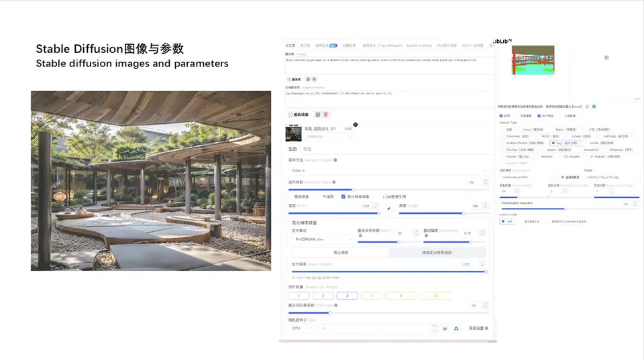This screenshot has width=644, height=360.
Task: Remove the LoRA with its black X icon
Action: (356, 125)
